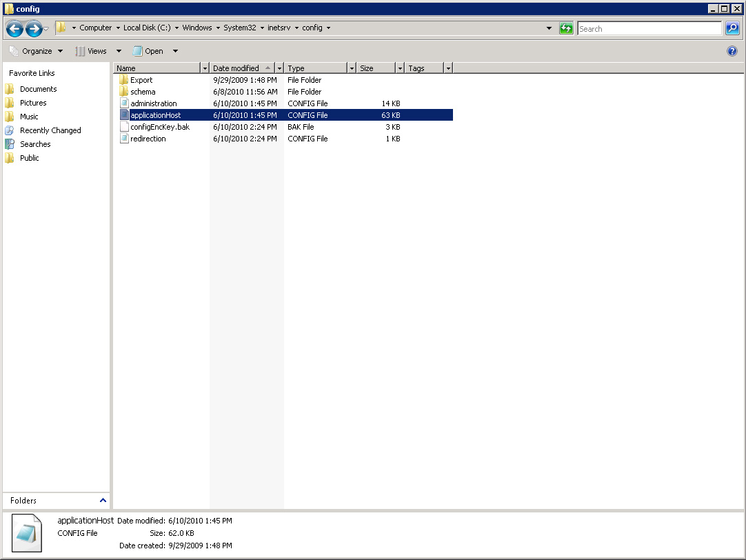The height and width of the screenshot is (560, 746).
Task: Click the schema folder name
Action: click(x=143, y=92)
